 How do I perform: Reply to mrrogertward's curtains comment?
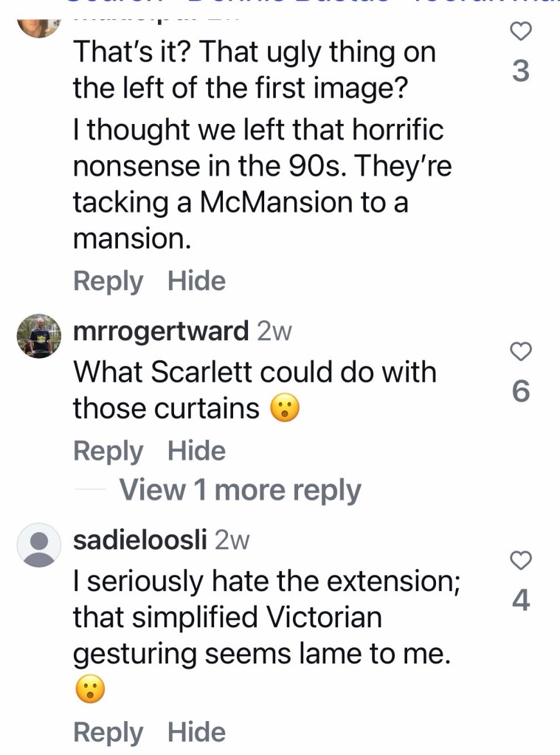coord(108,451)
